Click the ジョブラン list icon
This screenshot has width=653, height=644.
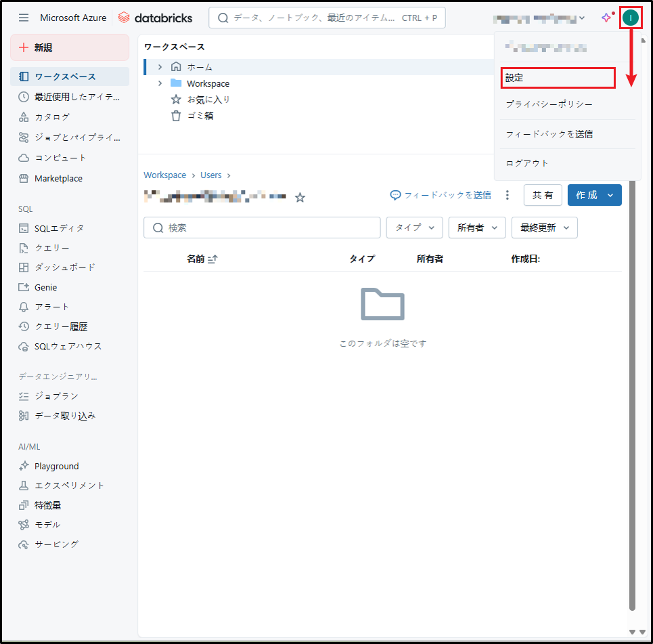coord(24,396)
